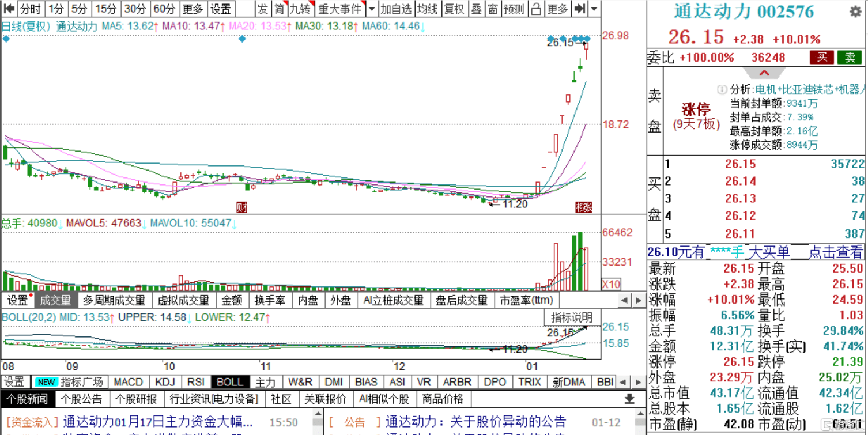Click the lock icon in the toolbar
Image resolution: width=868 pixels, height=435 pixels.
click(536, 8)
